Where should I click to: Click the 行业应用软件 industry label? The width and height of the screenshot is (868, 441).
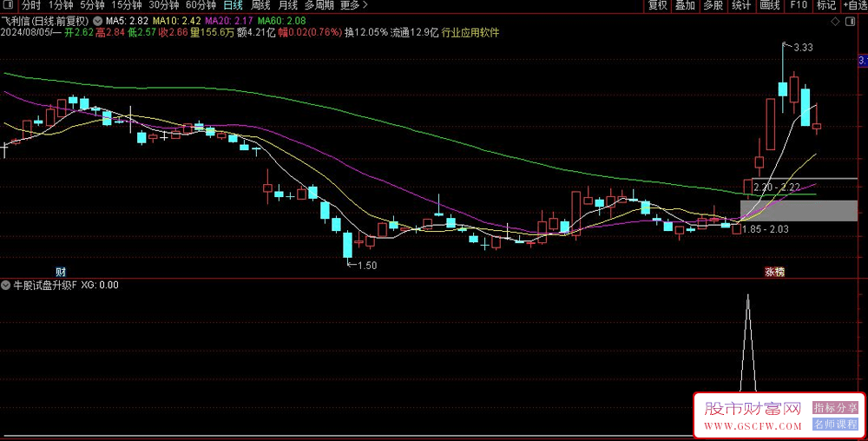click(470, 33)
